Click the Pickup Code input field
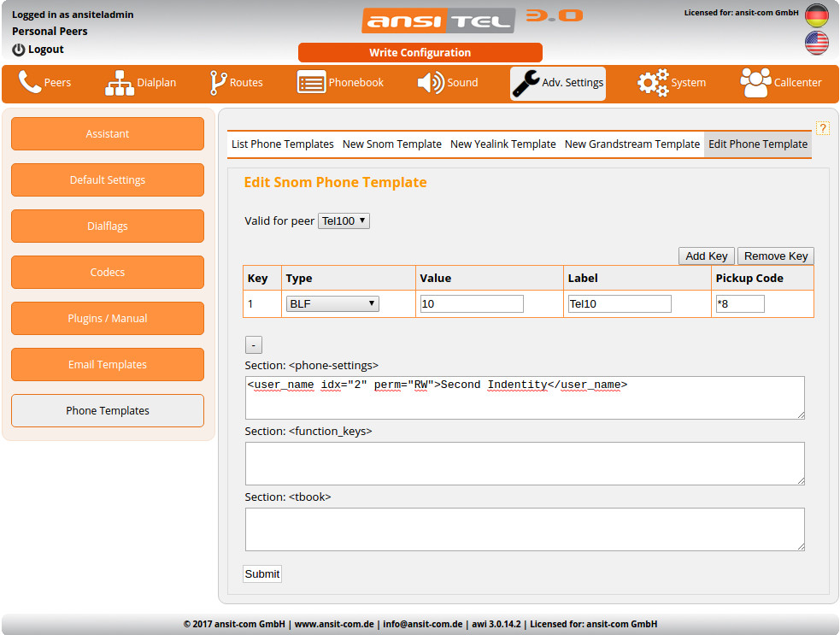 click(x=740, y=303)
